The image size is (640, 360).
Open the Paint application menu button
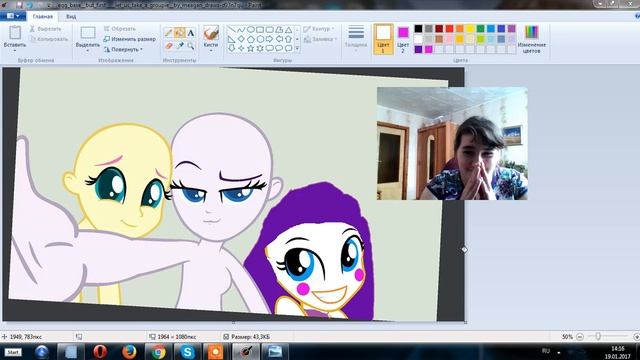[x=13, y=16]
